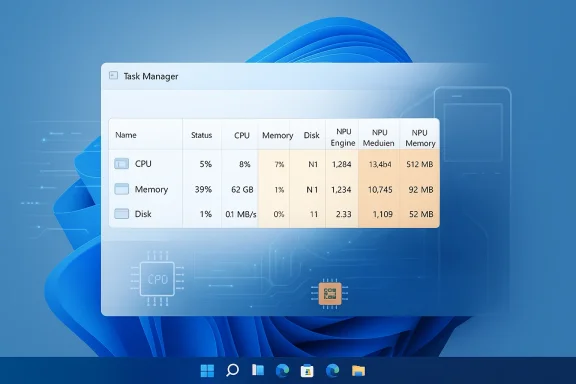The height and width of the screenshot is (384, 576).
Task: Click the 92 MB NPU Memory value
Action: pyautogui.click(x=421, y=190)
